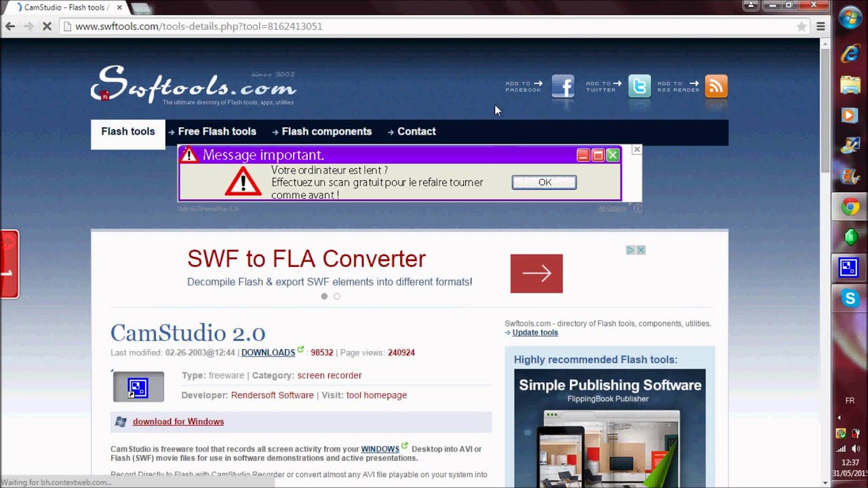Open the Ad Options link under the popup

click(612, 209)
